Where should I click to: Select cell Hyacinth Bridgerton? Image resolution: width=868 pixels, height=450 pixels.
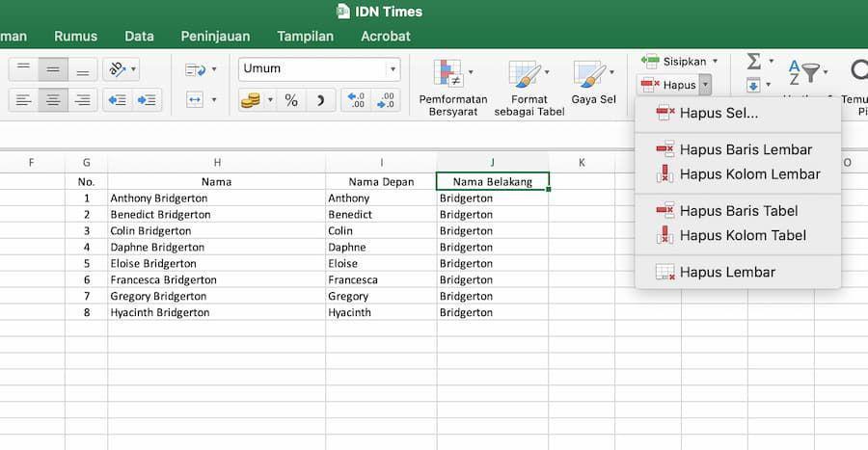point(217,312)
